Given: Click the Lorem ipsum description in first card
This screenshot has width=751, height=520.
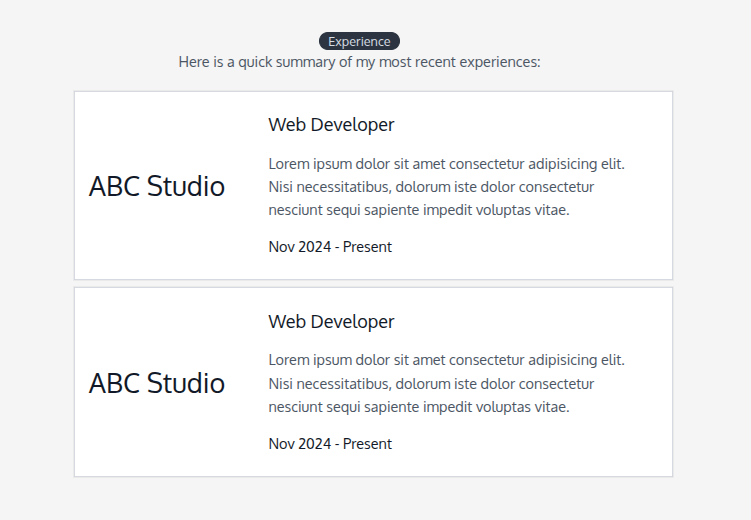Looking at the screenshot, I should (x=446, y=187).
